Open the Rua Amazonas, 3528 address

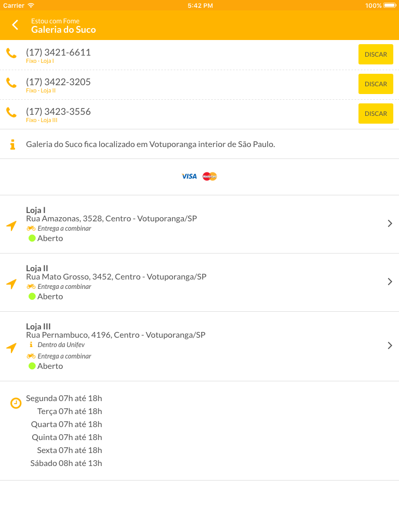112,219
